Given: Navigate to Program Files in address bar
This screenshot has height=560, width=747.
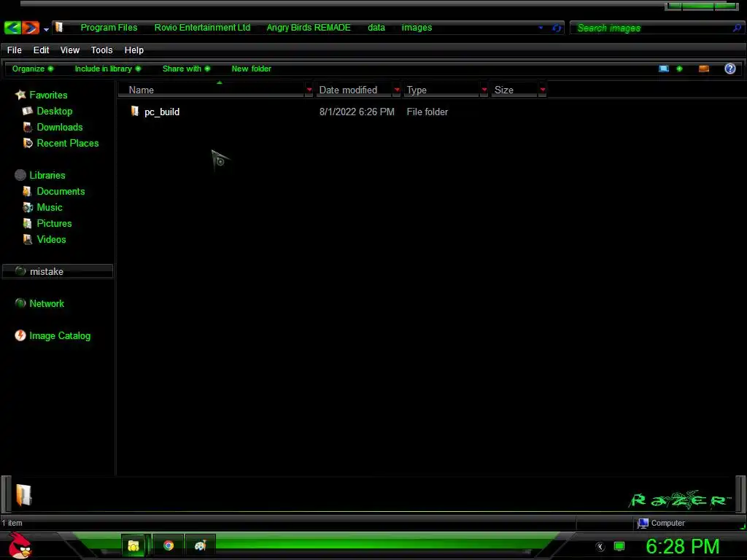Looking at the screenshot, I should (x=109, y=28).
